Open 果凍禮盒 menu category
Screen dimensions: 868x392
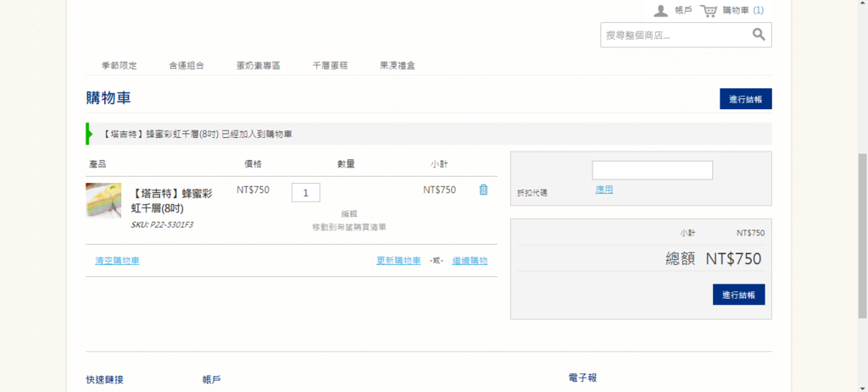point(398,66)
